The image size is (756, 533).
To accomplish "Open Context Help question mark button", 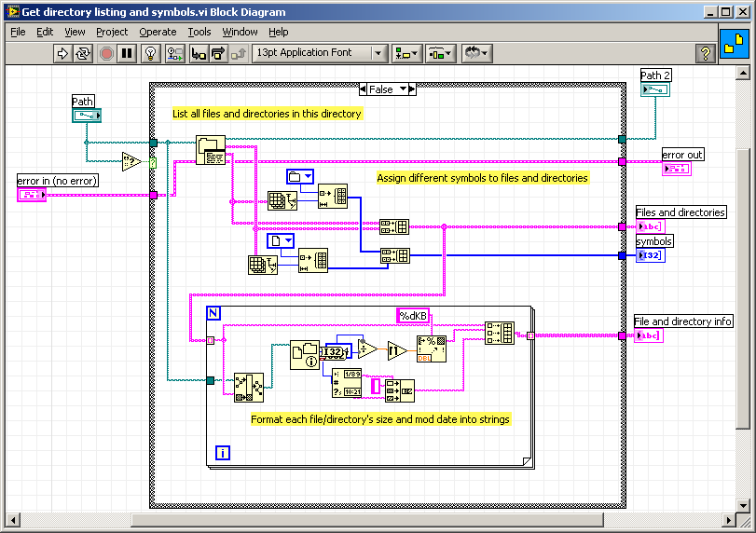I will (705, 53).
